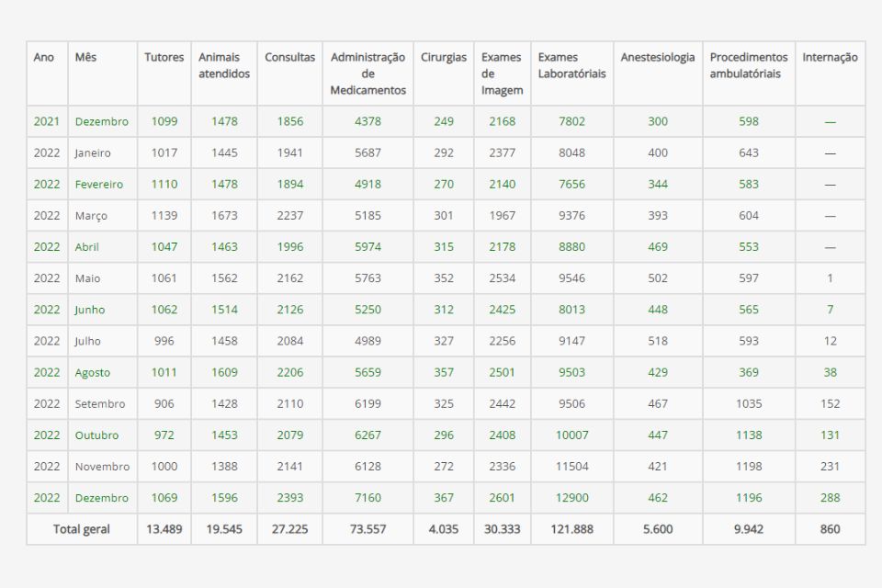Select the Exames de Imagem header

502,73
